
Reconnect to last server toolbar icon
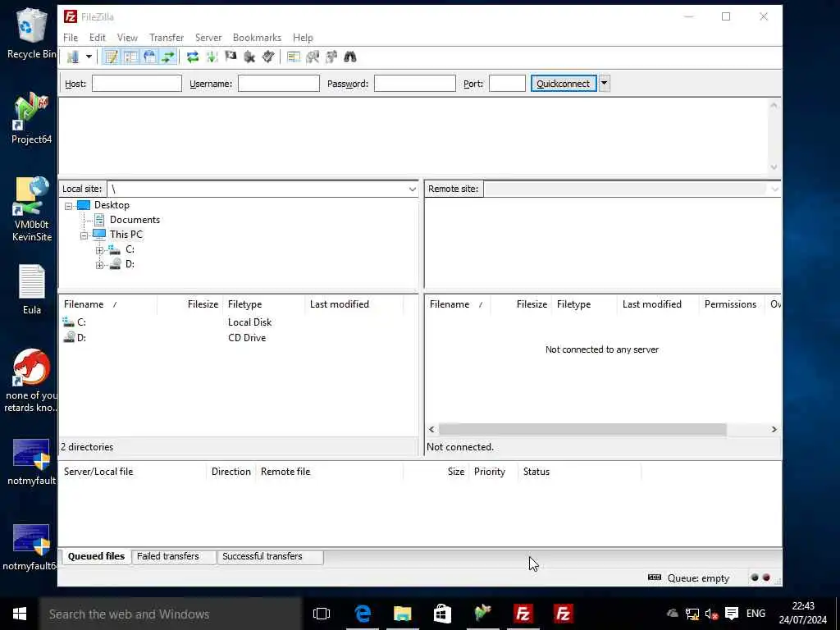tap(268, 57)
